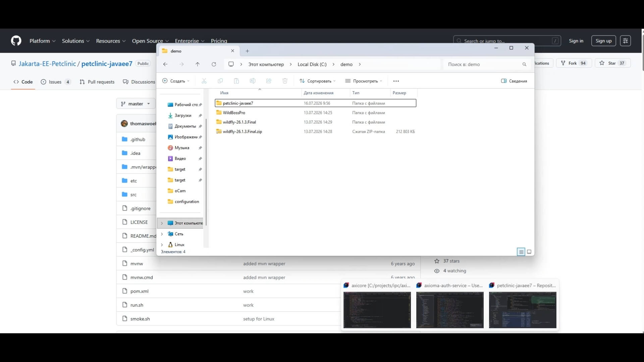Close the demo tab

click(232, 51)
